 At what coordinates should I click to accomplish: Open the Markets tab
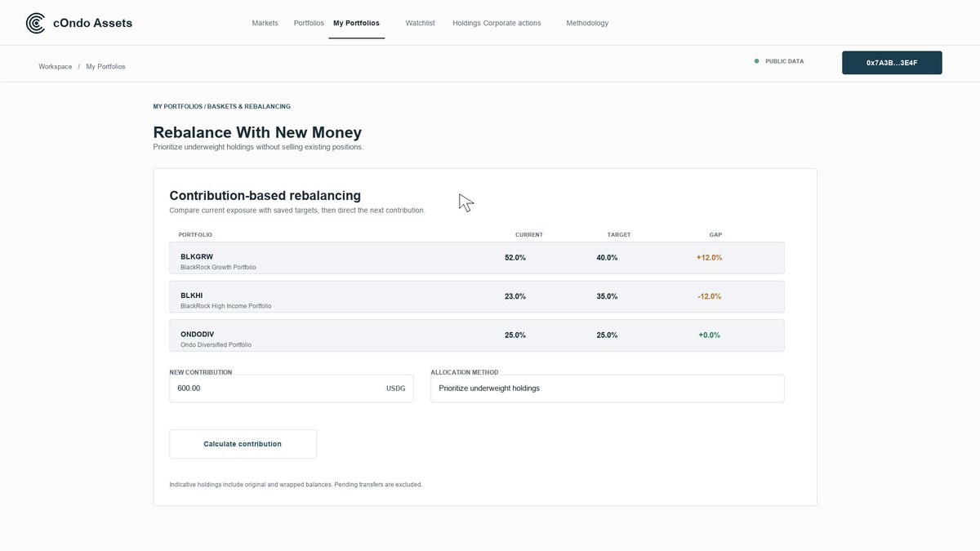click(265, 23)
